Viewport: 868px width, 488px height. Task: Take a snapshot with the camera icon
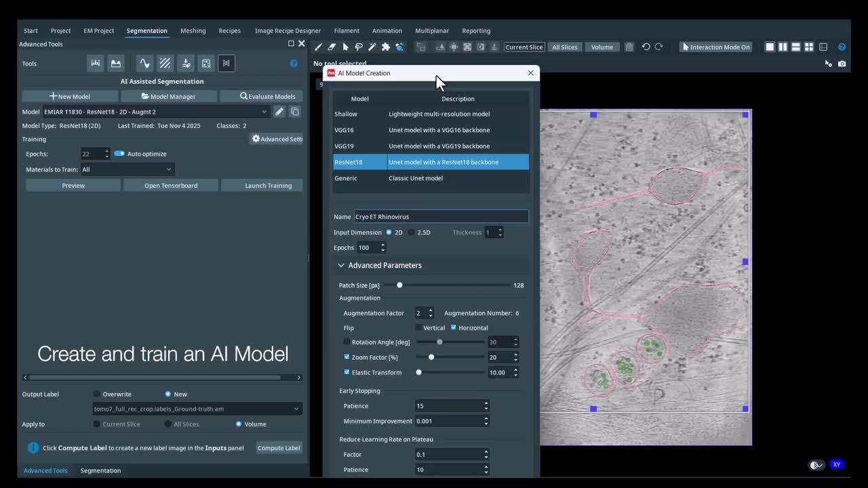pyautogui.click(x=842, y=64)
